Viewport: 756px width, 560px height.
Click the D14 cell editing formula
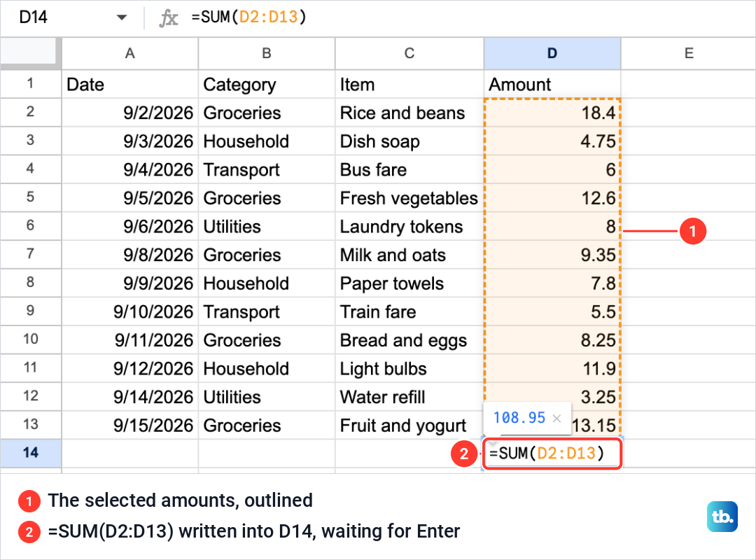[x=552, y=454]
